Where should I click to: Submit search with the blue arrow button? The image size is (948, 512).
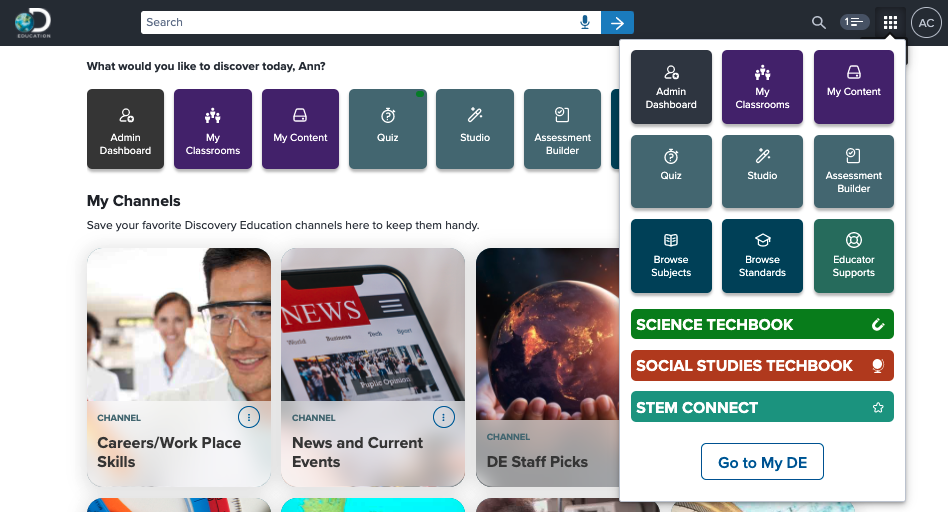pyautogui.click(x=617, y=22)
